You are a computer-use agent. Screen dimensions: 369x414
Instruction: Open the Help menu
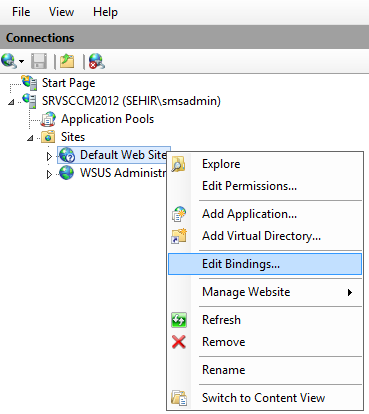point(105,12)
